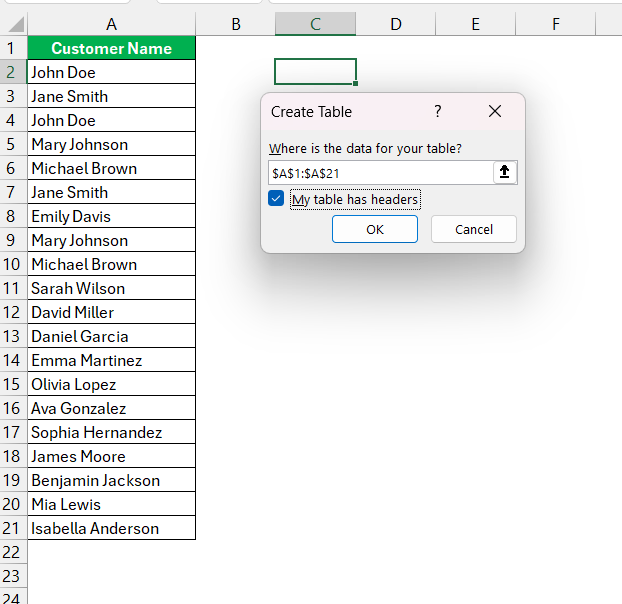Click the collapse dialog range selector arrow

pos(505,173)
